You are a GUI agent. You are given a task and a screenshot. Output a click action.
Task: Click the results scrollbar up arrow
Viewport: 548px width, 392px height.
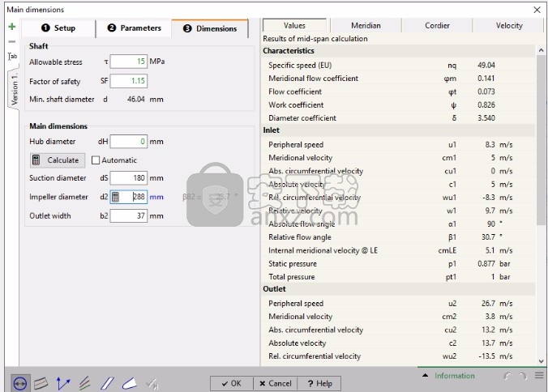pyautogui.click(x=542, y=50)
